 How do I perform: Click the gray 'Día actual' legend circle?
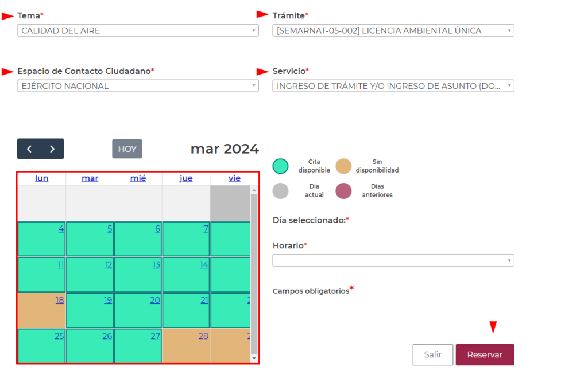[x=280, y=191]
